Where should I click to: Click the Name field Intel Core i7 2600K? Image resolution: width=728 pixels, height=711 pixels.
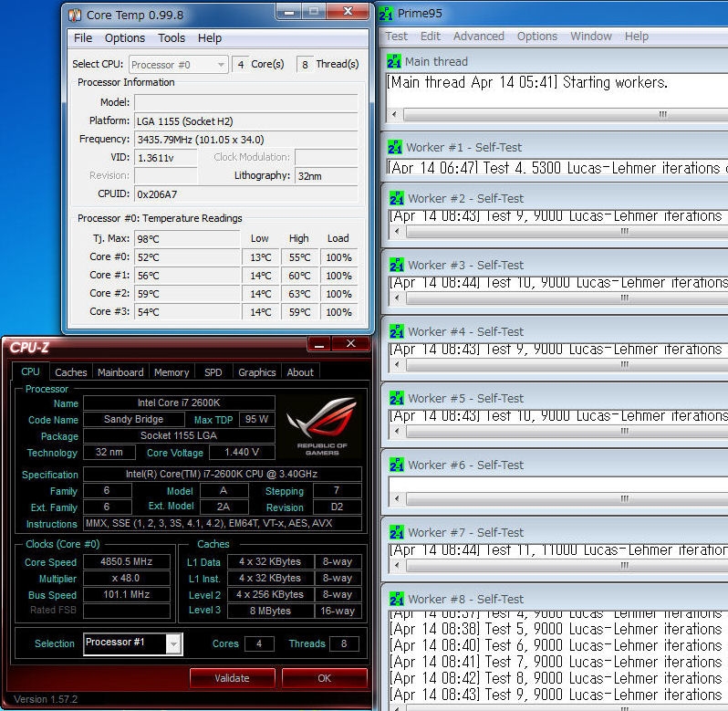pos(179,403)
